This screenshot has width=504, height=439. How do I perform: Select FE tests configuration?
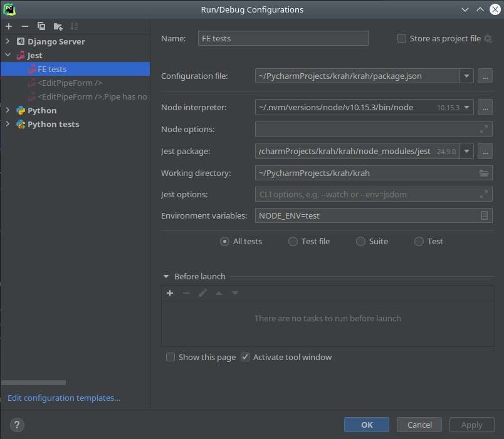[x=75, y=69]
